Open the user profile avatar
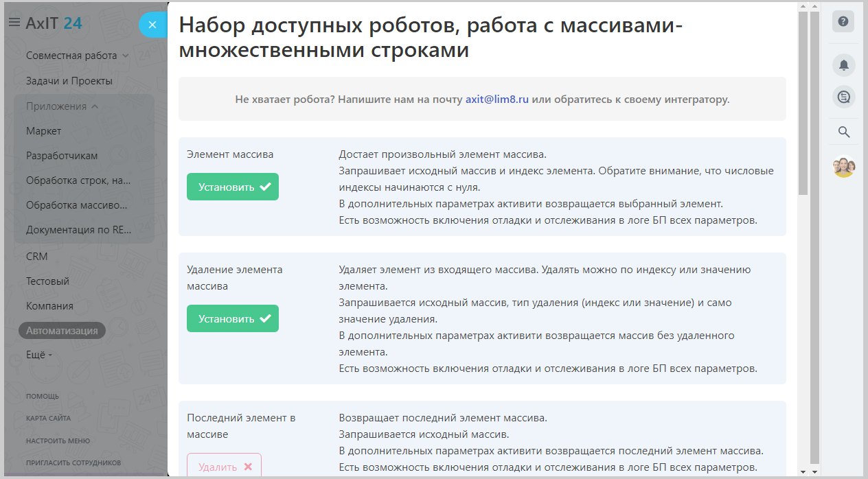 pos(844,167)
